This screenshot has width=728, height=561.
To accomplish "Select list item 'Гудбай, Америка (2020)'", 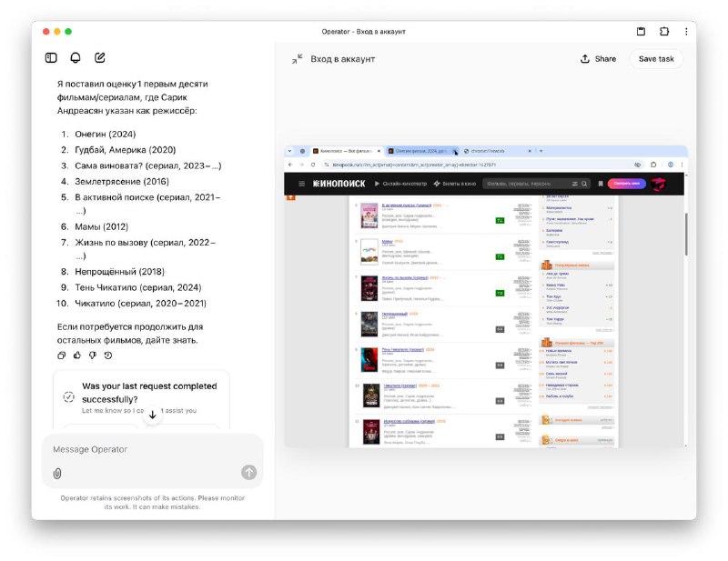I will pyautogui.click(x=126, y=150).
